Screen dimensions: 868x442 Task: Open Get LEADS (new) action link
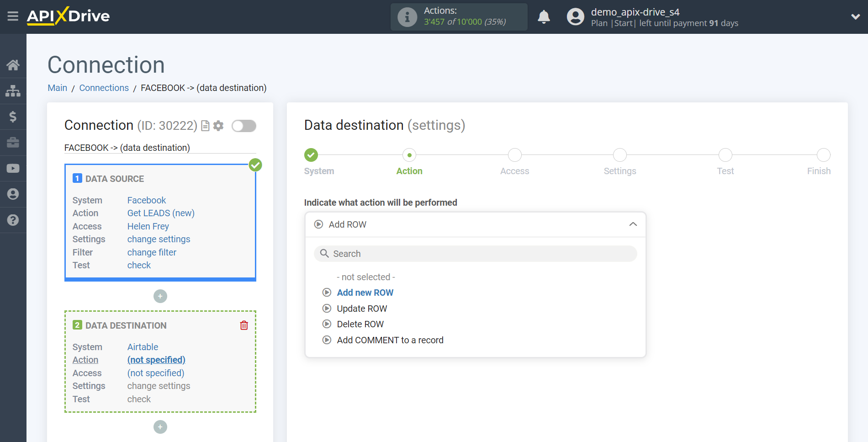click(x=161, y=213)
